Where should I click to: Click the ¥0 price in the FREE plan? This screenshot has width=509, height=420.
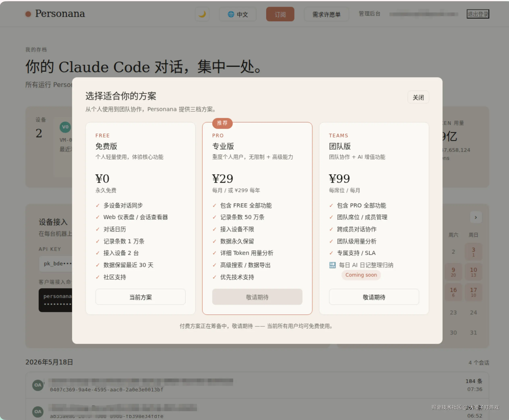point(102,179)
